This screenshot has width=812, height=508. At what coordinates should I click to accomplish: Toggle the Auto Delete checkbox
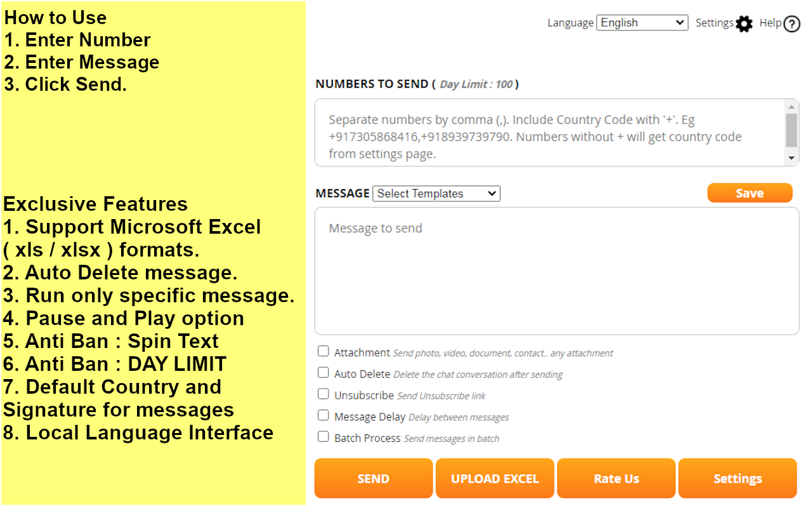[324, 373]
